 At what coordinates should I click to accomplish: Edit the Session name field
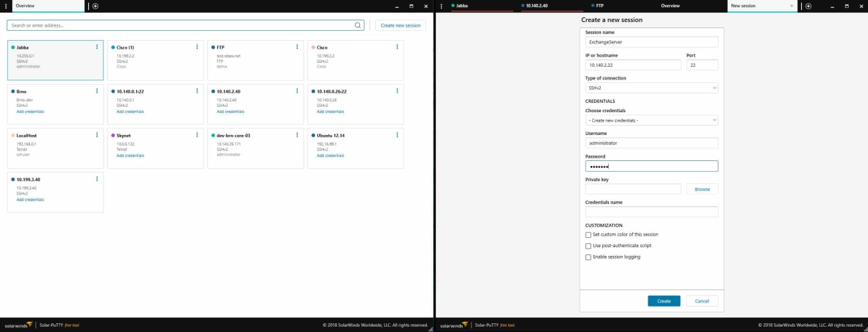click(x=652, y=42)
